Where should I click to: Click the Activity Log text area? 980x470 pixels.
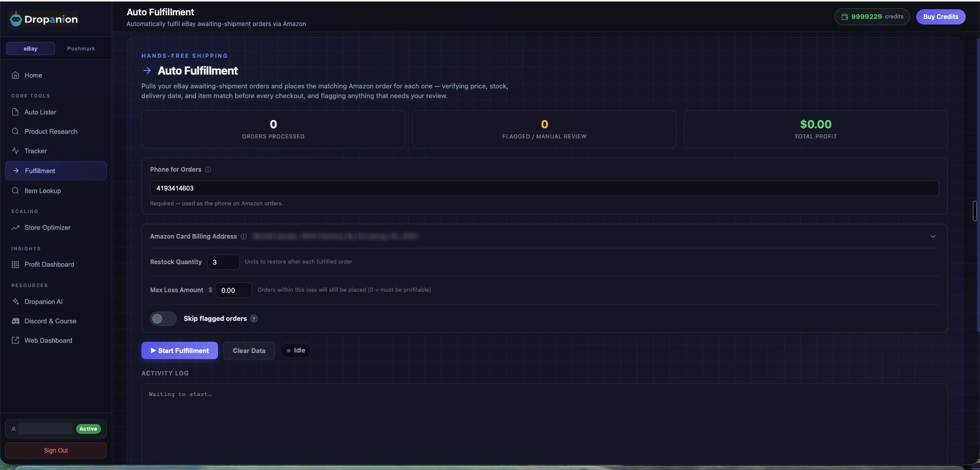tap(544, 424)
